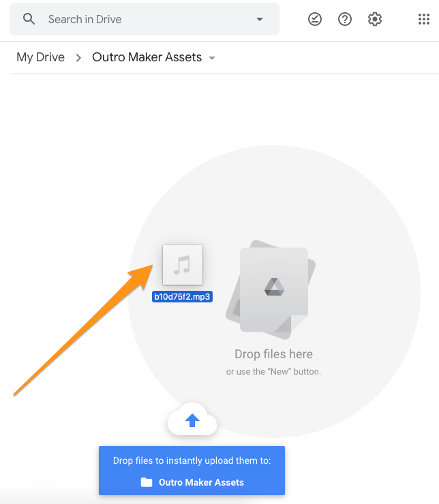Open the Google apps grid
439x504 pixels.
[x=424, y=19]
